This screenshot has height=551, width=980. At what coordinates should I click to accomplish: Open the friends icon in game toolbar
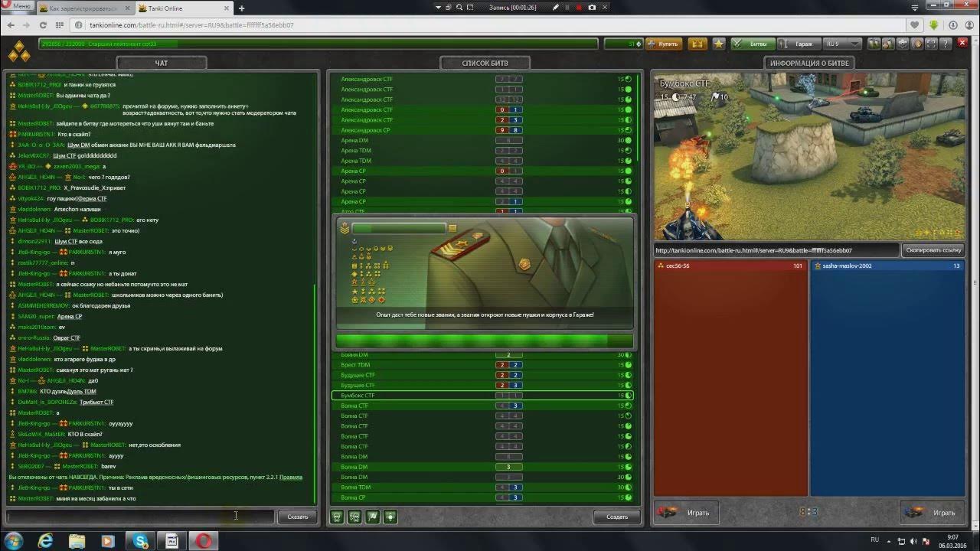(875, 44)
